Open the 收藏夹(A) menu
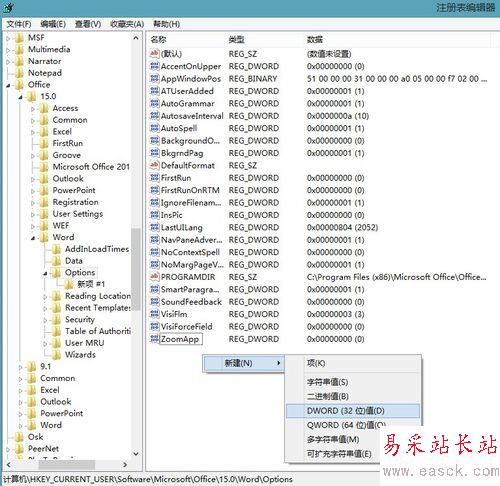Image resolution: width=500 pixels, height=486 pixels. (127, 24)
